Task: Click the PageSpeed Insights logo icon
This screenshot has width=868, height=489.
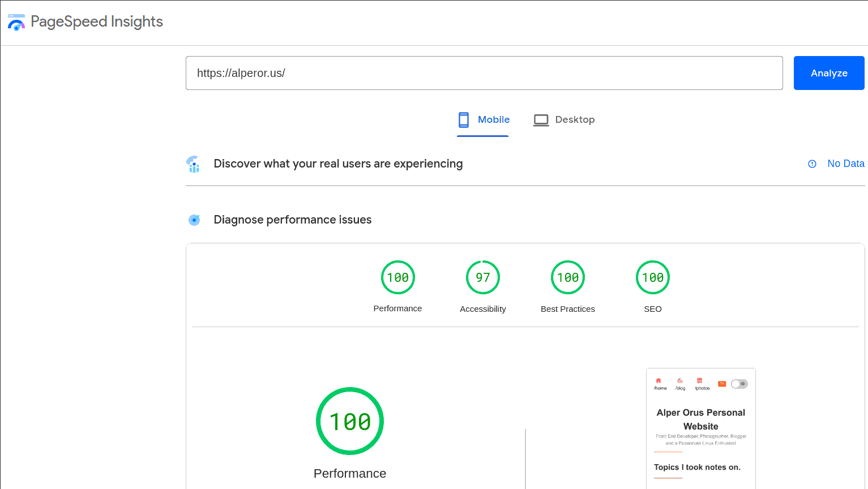Action: coord(16,23)
